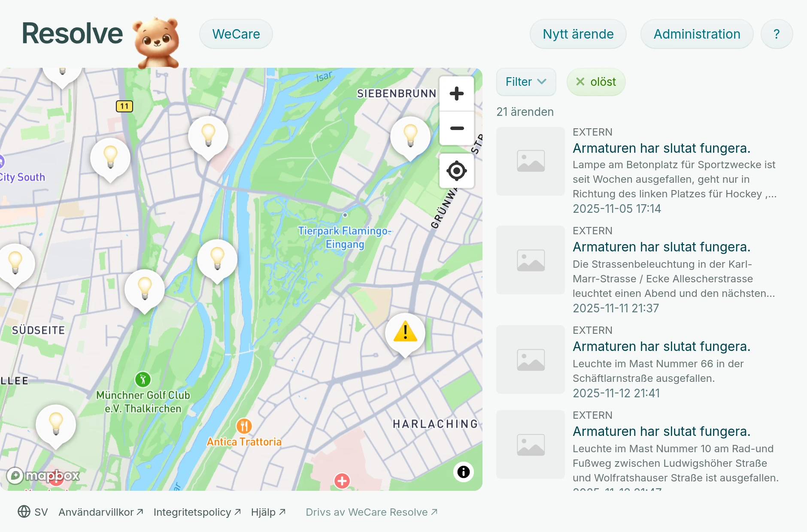The height and width of the screenshot is (532, 807).
Task: Open case title dated 2025-11-12 21:41
Action: click(661, 346)
